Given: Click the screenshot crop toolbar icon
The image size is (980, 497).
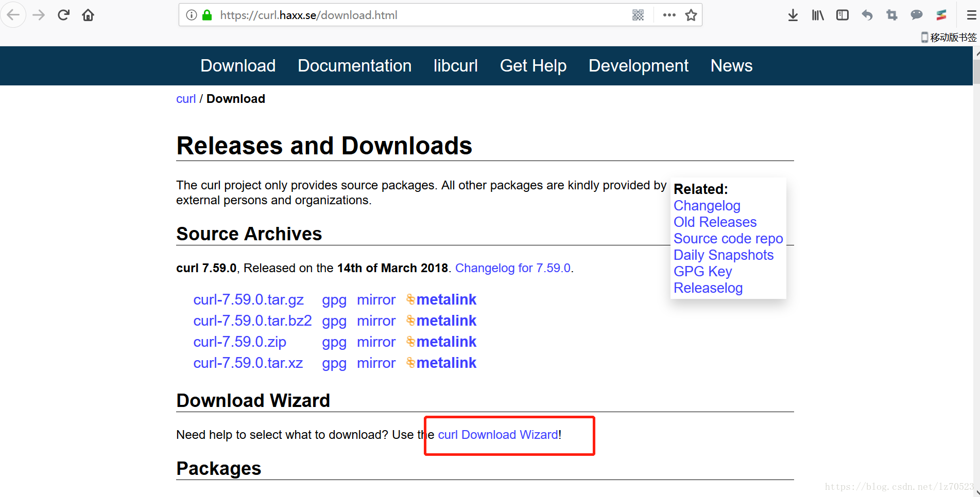Looking at the screenshot, I should 892,15.
